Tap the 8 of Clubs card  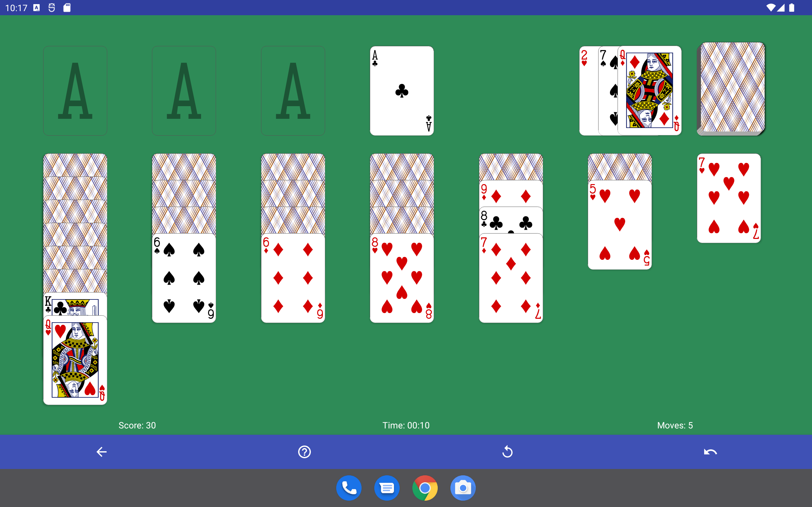[511, 220]
